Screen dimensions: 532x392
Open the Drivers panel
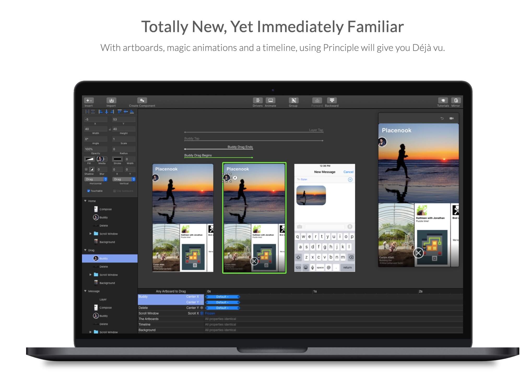coord(257,100)
